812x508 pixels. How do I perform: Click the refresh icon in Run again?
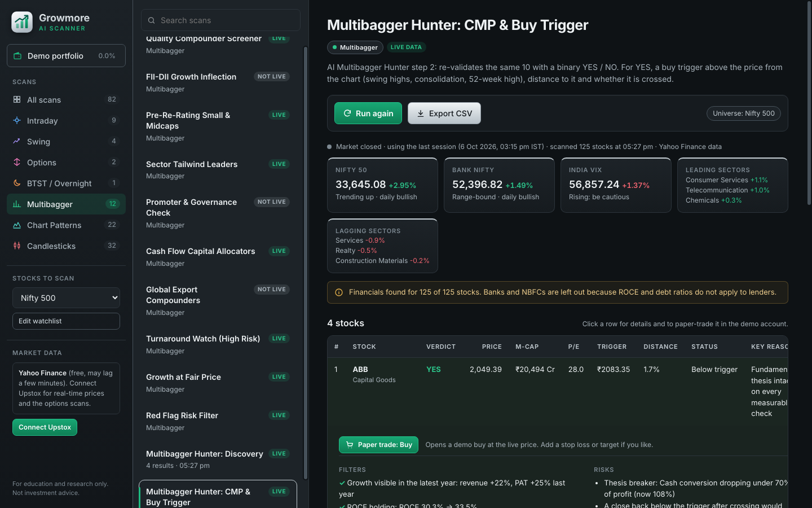point(347,113)
